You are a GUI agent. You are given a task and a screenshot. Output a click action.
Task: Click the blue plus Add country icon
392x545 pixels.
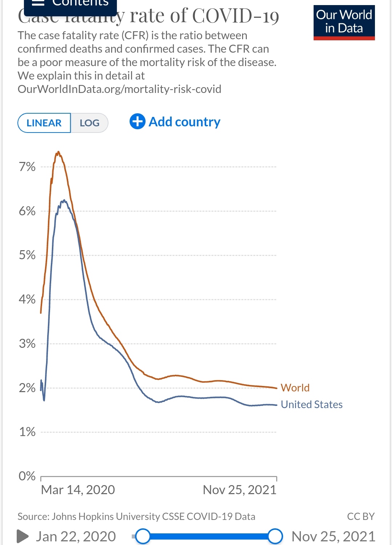click(x=138, y=121)
